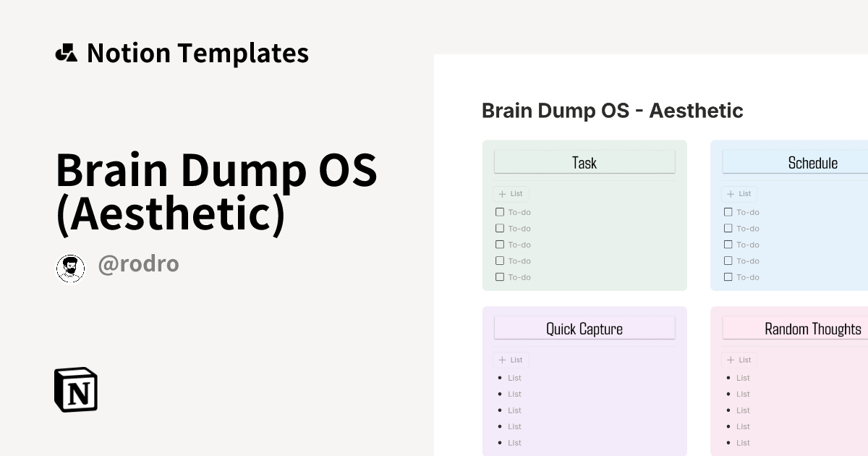868x456 pixels.
Task: Click the plus List button under Schedule
Action: [740, 194]
